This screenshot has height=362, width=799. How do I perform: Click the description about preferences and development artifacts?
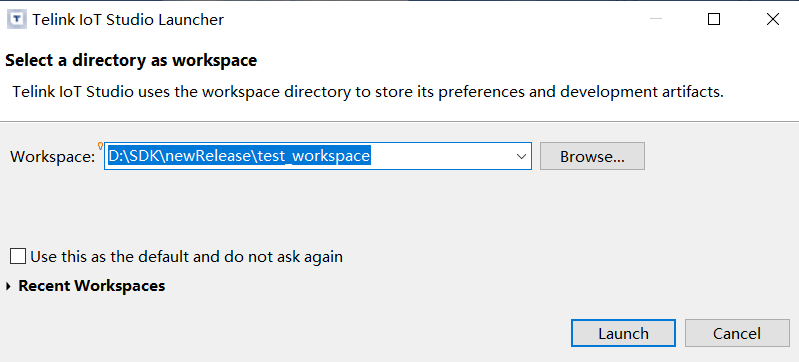368,92
